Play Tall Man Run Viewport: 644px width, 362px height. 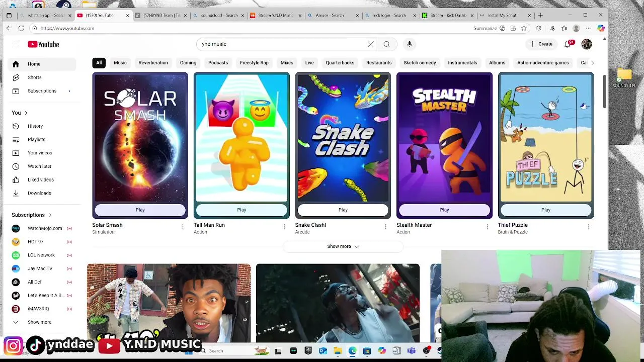(x=242, y=210)
